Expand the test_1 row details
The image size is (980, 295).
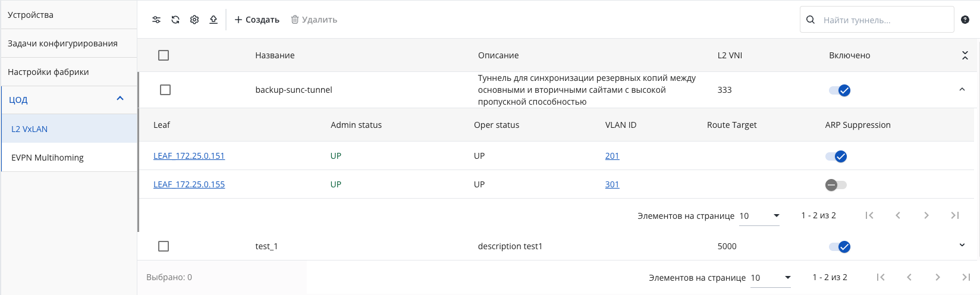pyautogui.click(x=962, y=245)
